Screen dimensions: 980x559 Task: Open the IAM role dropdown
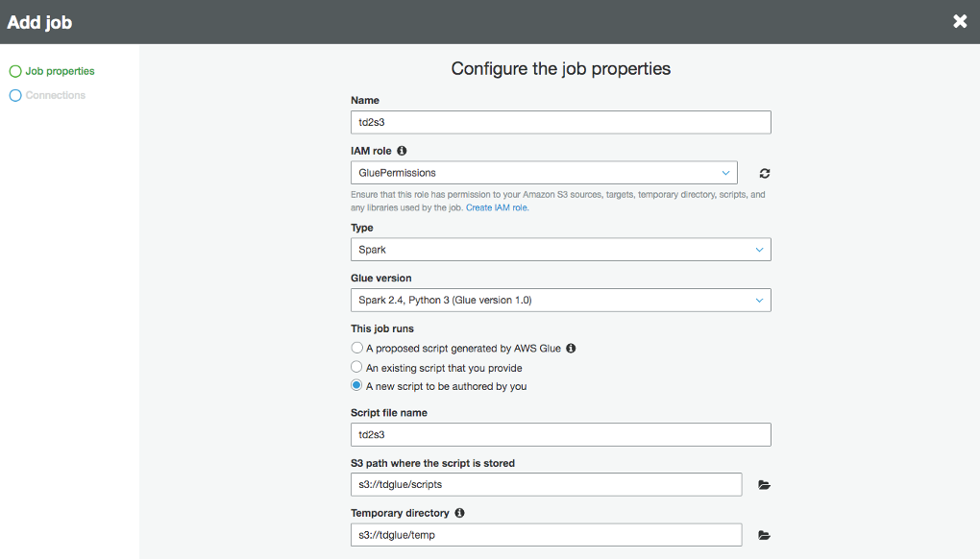click(544, 173)
